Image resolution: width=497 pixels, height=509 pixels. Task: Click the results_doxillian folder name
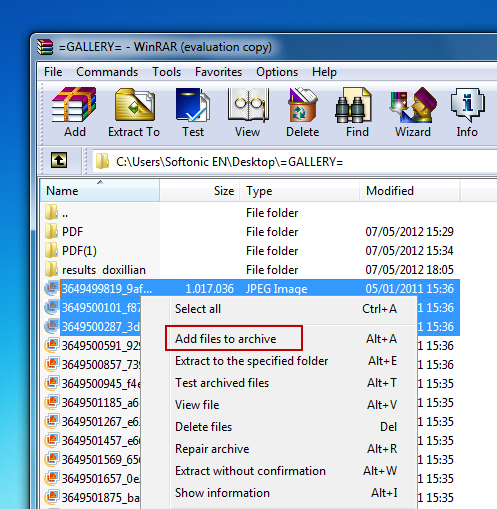click(104, 270)
